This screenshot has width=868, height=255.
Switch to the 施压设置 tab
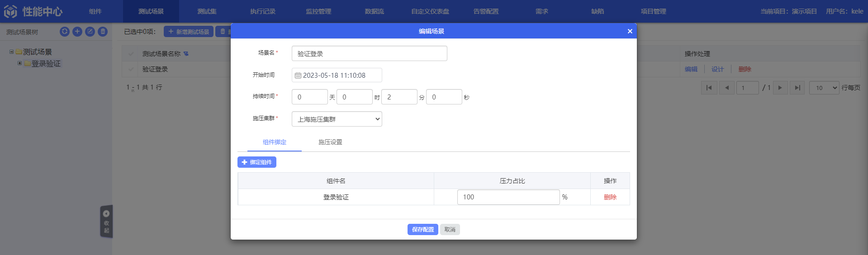coord(330,142)
